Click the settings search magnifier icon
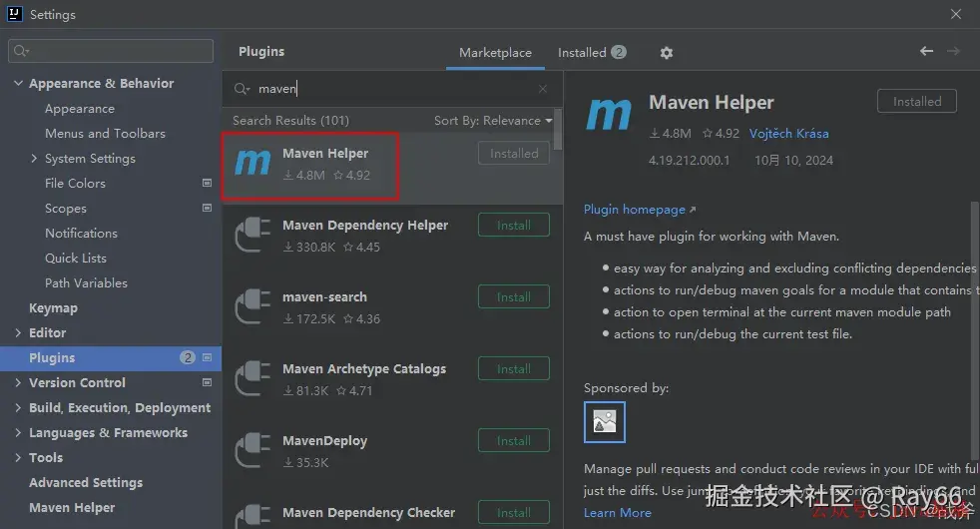 pyautogui.click(x=21, y=51)
